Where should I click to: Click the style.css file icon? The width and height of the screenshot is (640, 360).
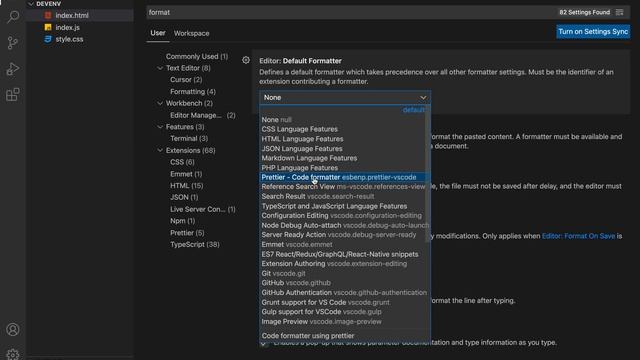point(48,39)
